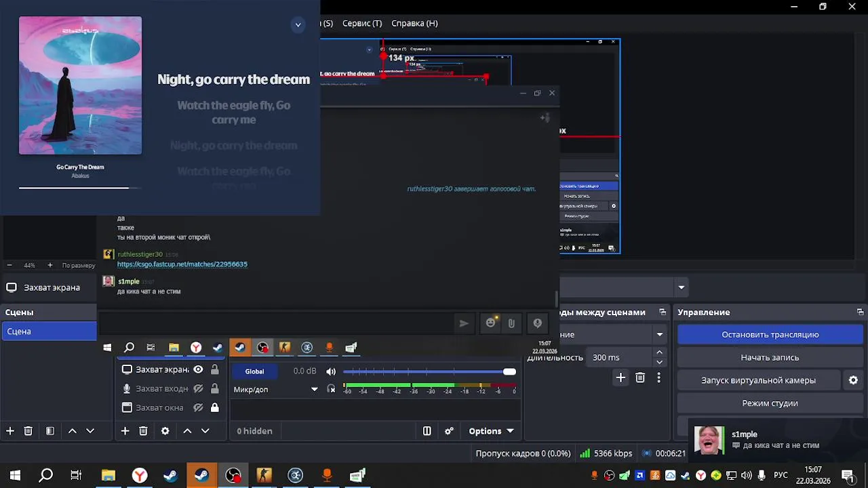Viewport: 868px width, 488px height.
Task: Mute the Микр/доп mixer channel speaker
Action: pyautogui.click(x=331, y=371)
